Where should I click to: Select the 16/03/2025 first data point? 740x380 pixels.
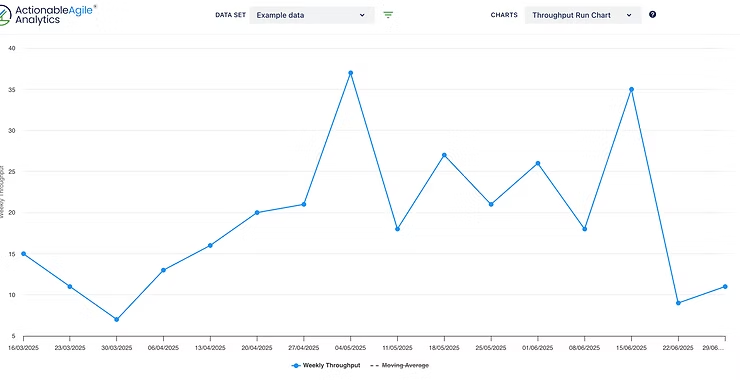24,254
